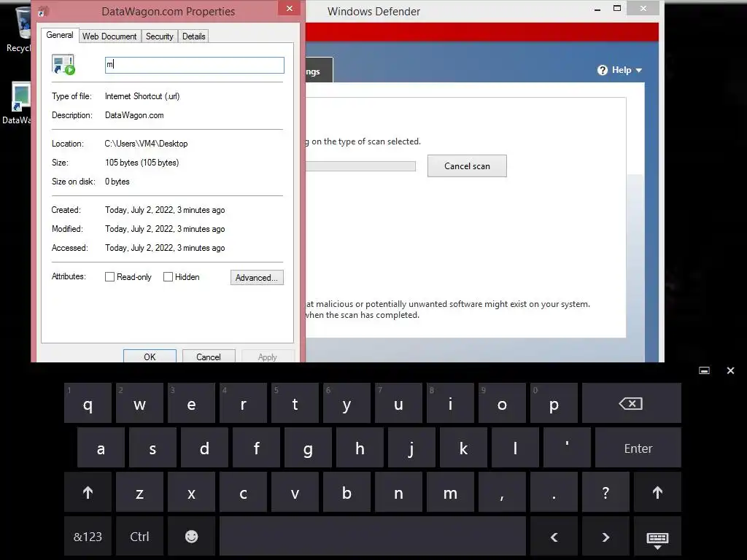Image resolution: width=747 pixels, height=560 pixels.
Task: Click the DataWagon.com description text
Action: tap(134, 115)
